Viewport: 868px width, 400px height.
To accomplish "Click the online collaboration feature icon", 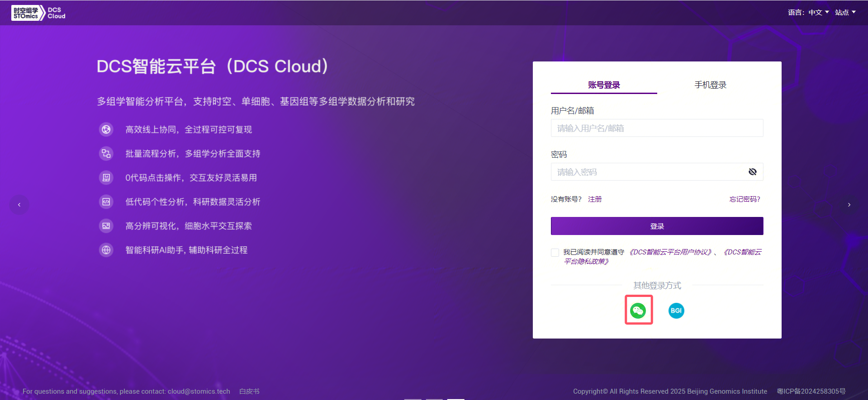I will pyautogui.click(x=106, y=130).
